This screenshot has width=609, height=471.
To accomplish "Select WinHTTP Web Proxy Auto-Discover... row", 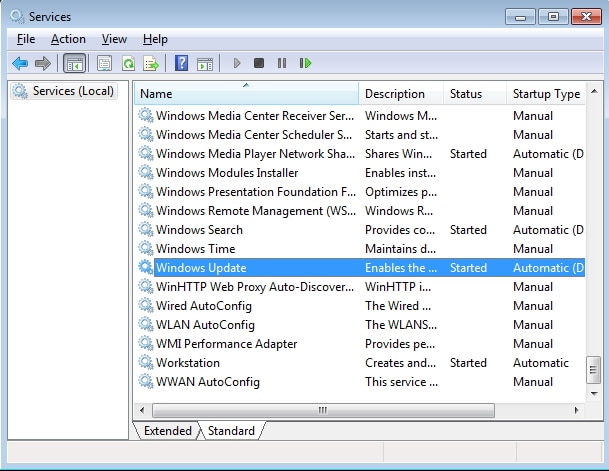I will click(360, 287).
